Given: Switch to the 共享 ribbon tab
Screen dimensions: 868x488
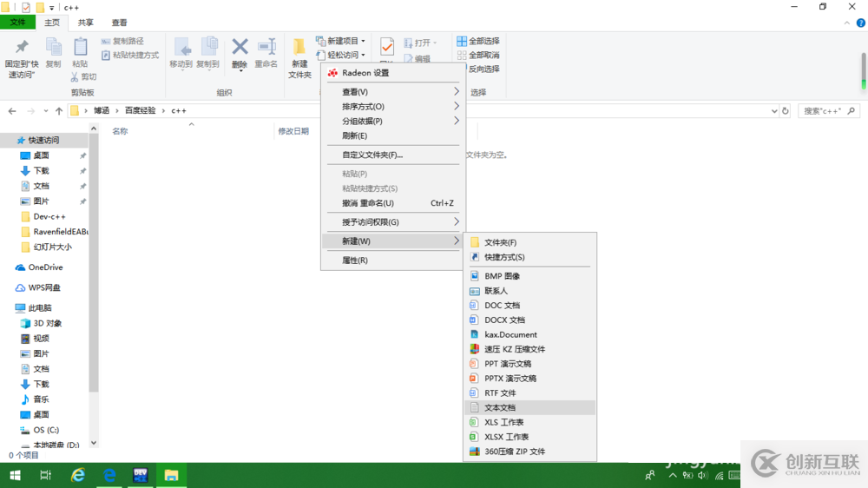Looking at the screenshot, I should coord(85,23).
